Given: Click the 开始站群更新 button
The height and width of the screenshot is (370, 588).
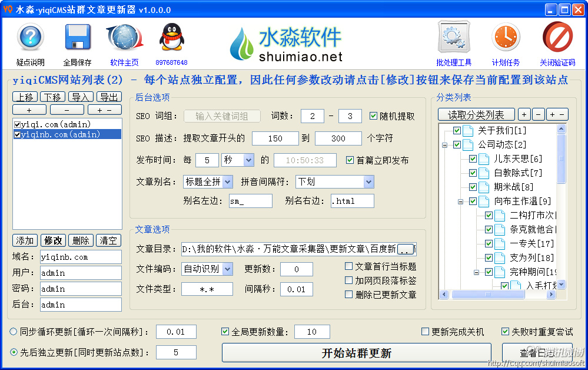Looking at the screenshot, I should point(356,353).
